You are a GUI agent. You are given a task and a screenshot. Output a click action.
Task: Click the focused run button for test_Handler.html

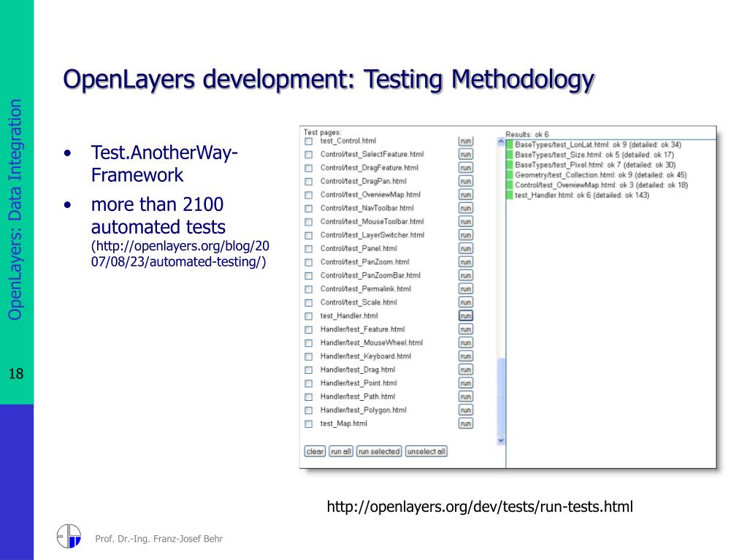coord(465,315)
